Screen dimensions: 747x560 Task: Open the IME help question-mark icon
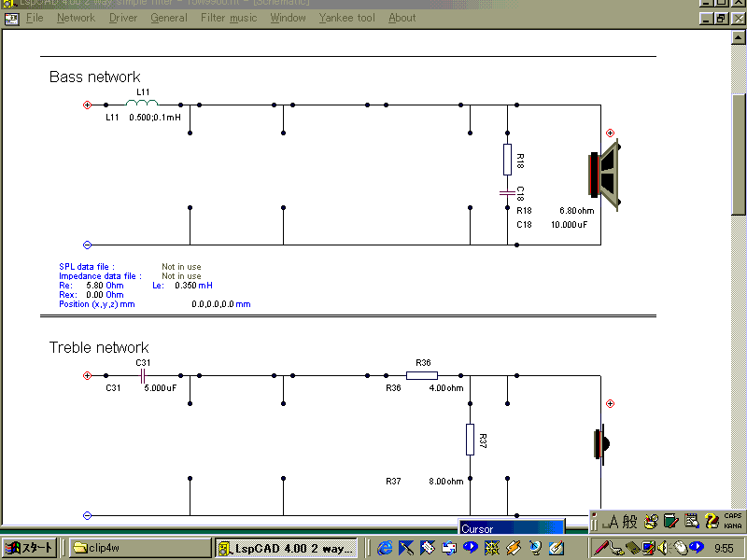711,521
